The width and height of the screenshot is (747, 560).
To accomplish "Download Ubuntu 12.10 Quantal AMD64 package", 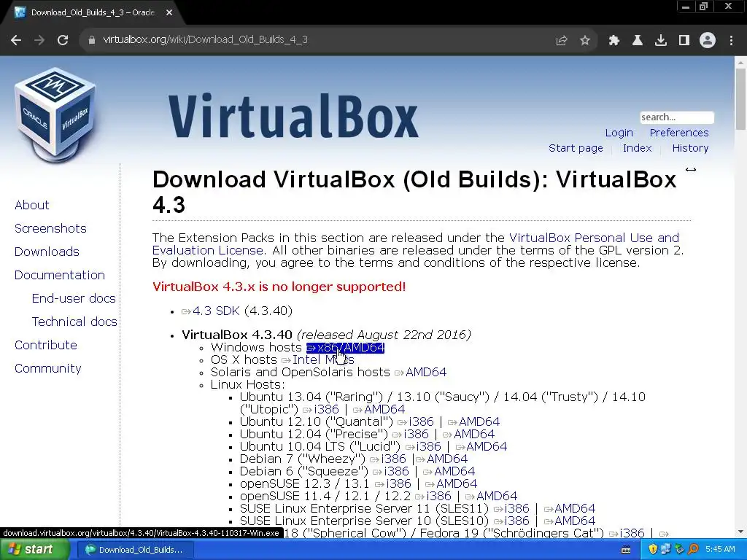I will 473,422.
